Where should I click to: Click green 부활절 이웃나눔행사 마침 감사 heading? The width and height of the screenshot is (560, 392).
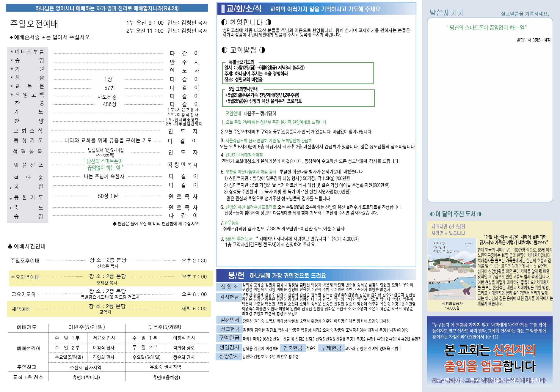click(251, 172)
